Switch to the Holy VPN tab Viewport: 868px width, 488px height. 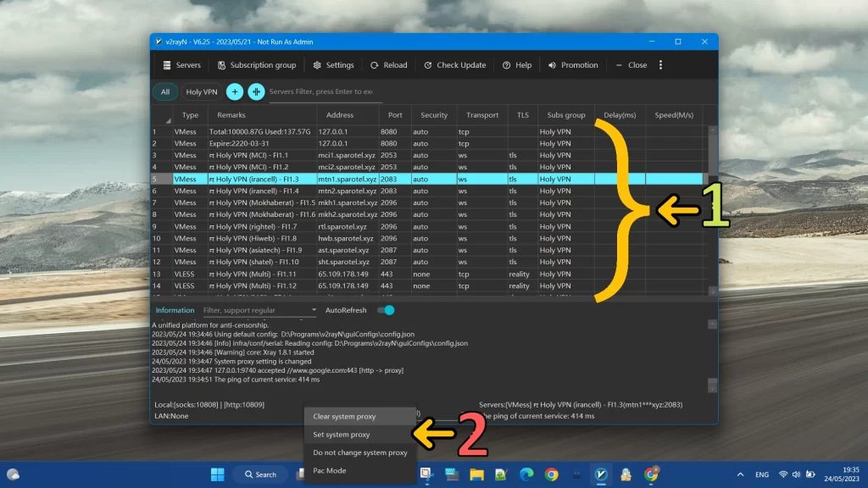[x=201, y=91]
